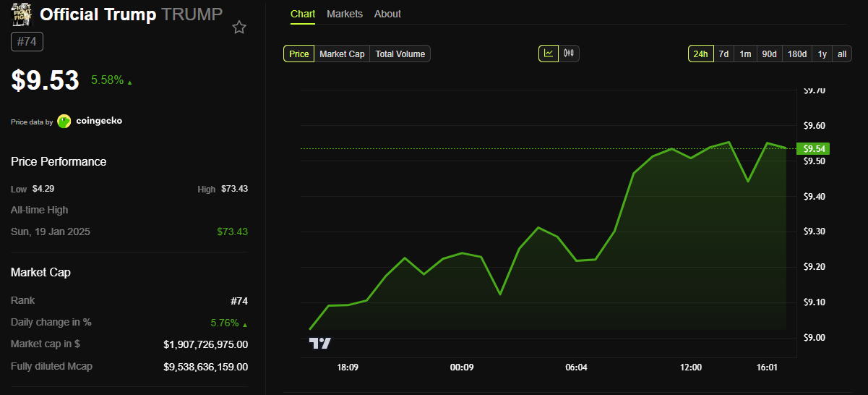Select the all time range

pos(842,54)
